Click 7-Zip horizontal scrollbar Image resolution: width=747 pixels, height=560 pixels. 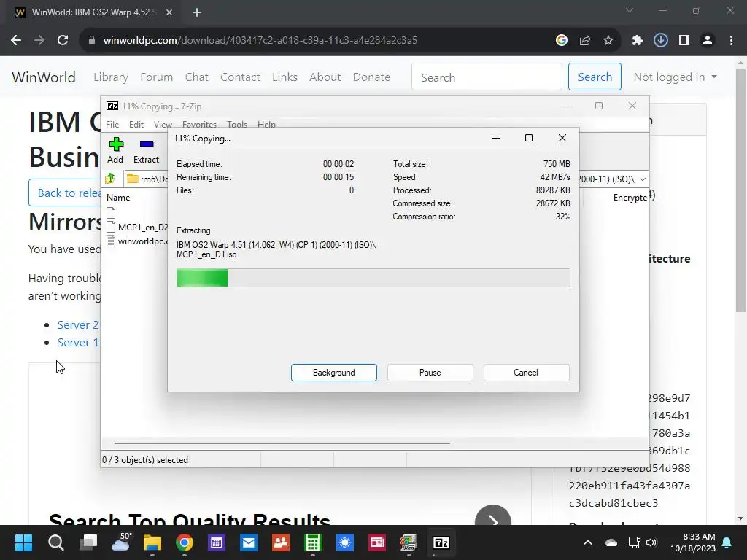[282, 443]
